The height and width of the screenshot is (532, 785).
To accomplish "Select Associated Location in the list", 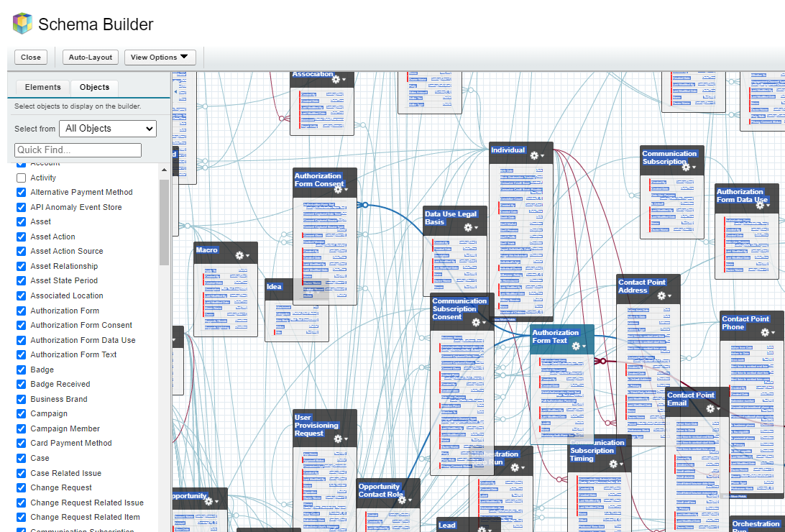I will (67, 295).
